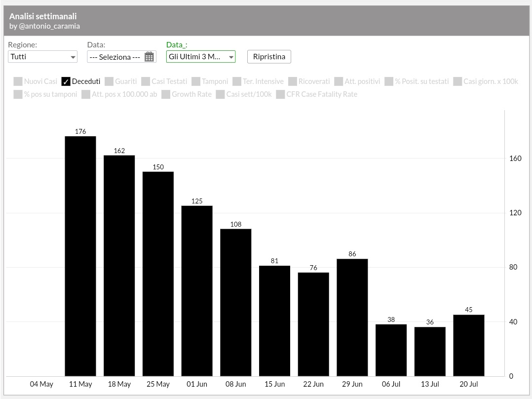Open the Regione dropdown showing Tutti
Viewport: 532px width, 399px height.
[x=43, y=57]
